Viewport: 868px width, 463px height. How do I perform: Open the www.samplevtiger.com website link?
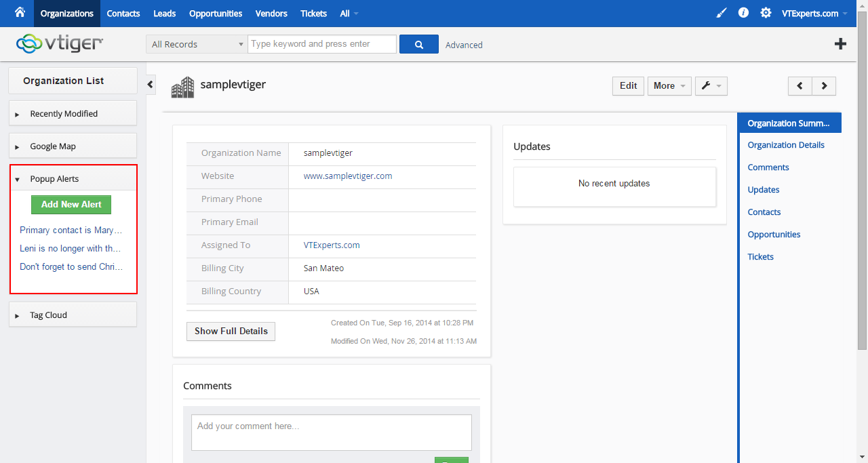tap(348, 176)
